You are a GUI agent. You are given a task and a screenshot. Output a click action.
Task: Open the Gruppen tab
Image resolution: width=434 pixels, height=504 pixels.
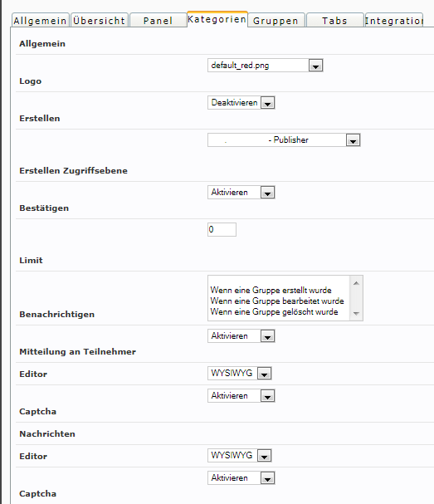[x=276, y=20]
